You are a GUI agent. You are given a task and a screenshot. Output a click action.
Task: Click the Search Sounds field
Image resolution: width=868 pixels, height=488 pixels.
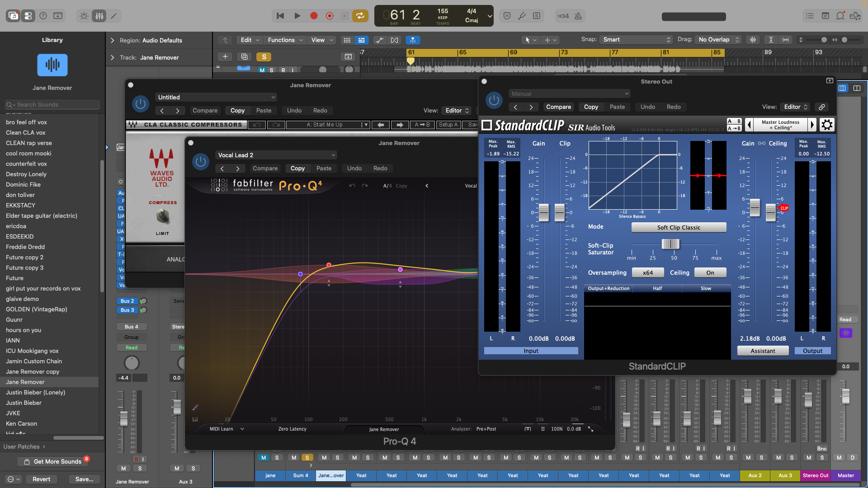click(x=52, y=104)
